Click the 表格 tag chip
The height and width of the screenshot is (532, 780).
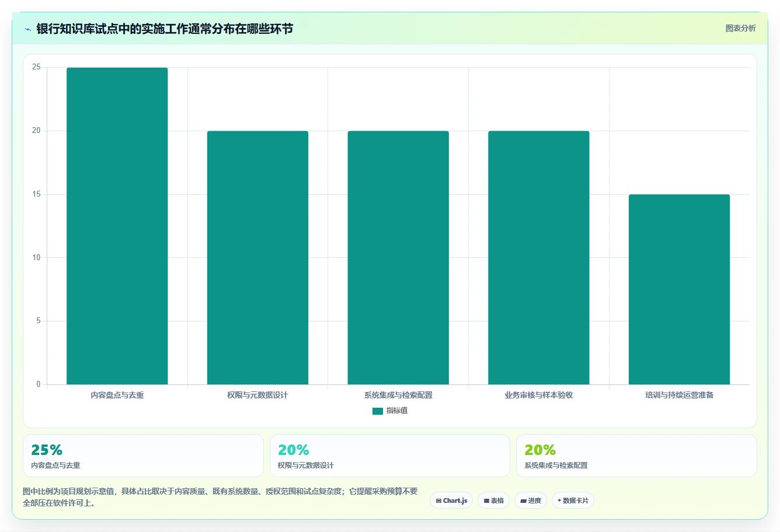click(493, 501)
